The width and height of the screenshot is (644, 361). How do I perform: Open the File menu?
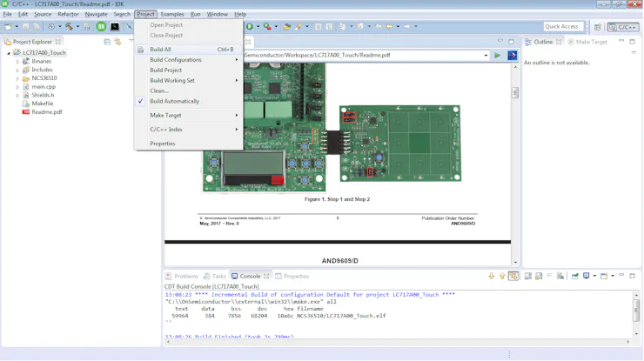(7, 14)
